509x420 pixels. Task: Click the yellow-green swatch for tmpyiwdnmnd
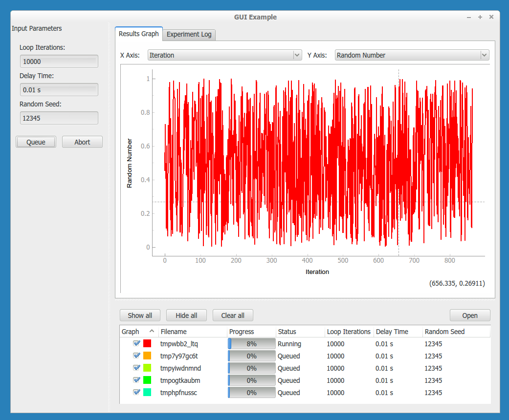147,368
